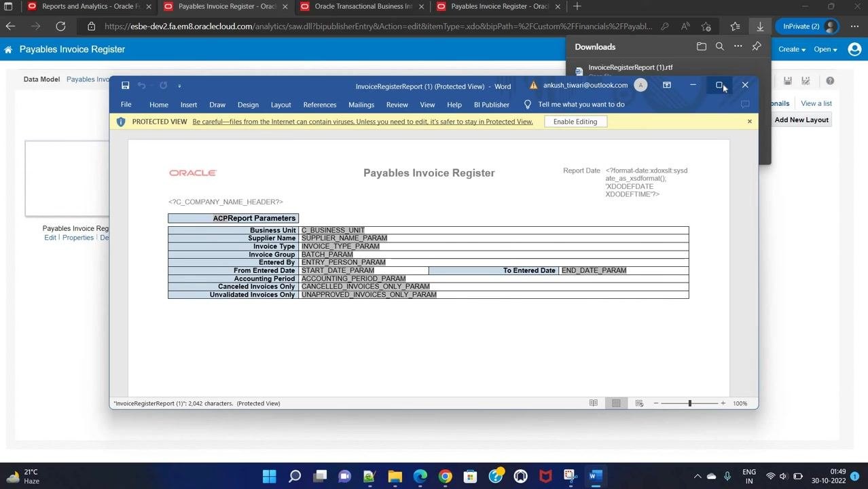868x489 pixels.
Task: Click the BI Publisher help question icon
Action: [830, 81]
